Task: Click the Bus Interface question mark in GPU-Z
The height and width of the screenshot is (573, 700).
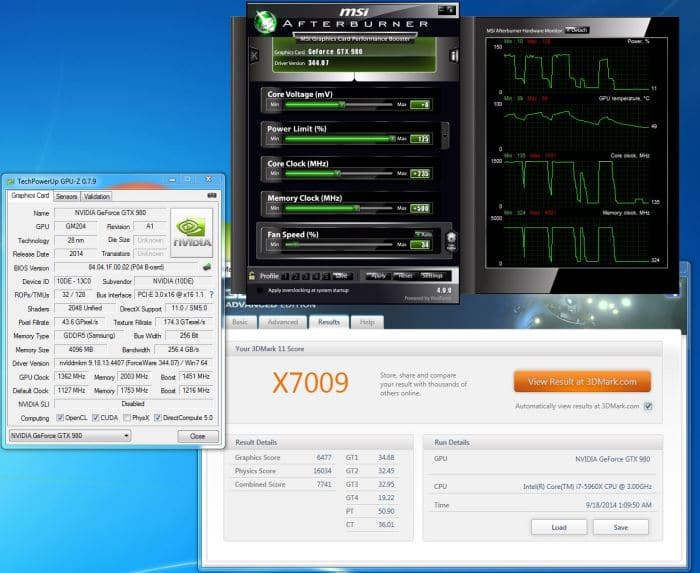Action: point(212,295)
